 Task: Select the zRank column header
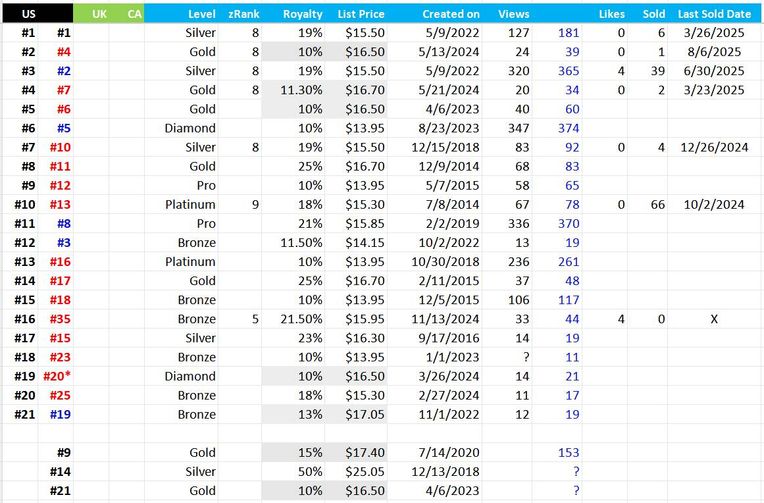tap(244, 14)
